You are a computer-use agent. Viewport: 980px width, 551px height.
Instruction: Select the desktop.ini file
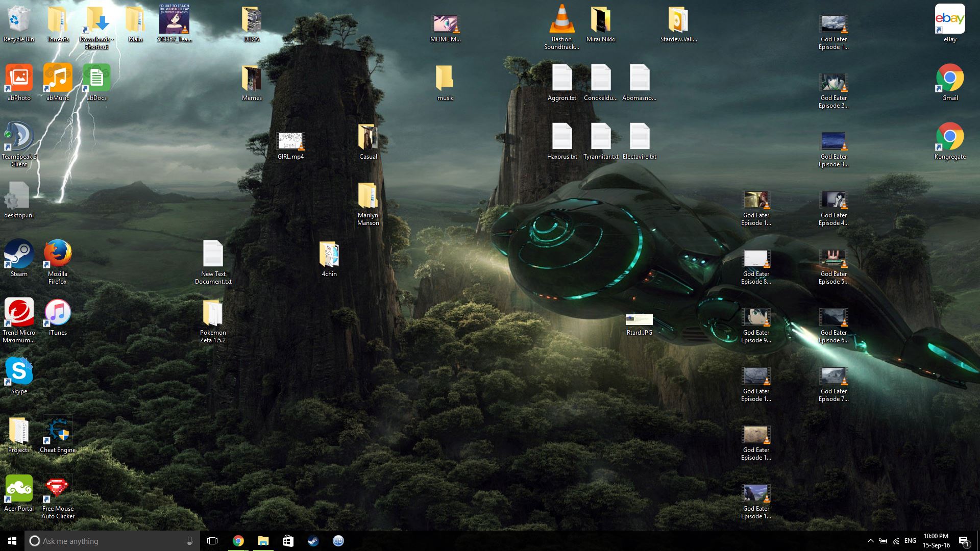tap(19, 200)
